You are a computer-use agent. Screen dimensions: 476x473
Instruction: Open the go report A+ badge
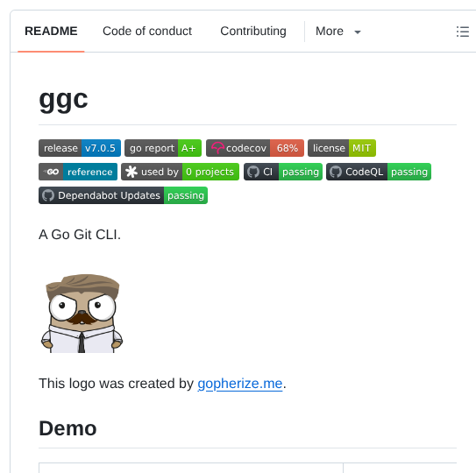click(x=163, y=148)
